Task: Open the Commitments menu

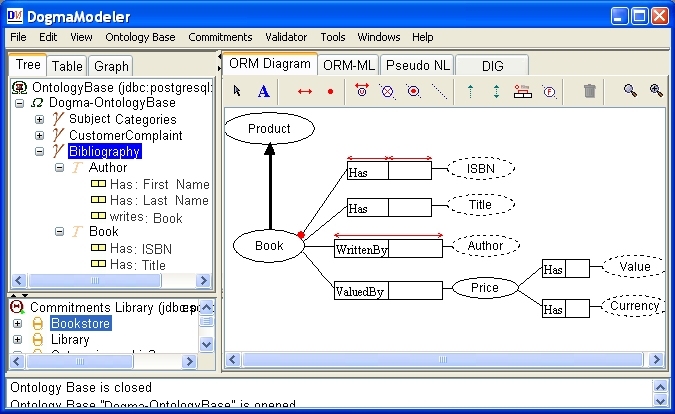Action: coord(220,37)
